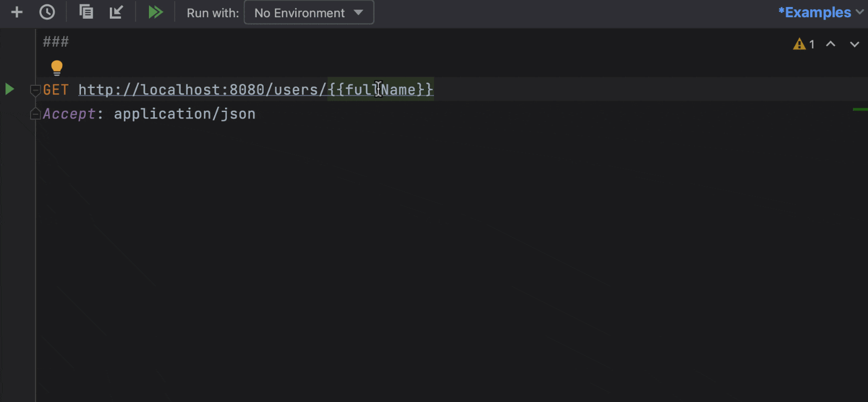Screen dimensions: 868x402
Task: Click the Add request plus icon
Action: coord(17,12)
